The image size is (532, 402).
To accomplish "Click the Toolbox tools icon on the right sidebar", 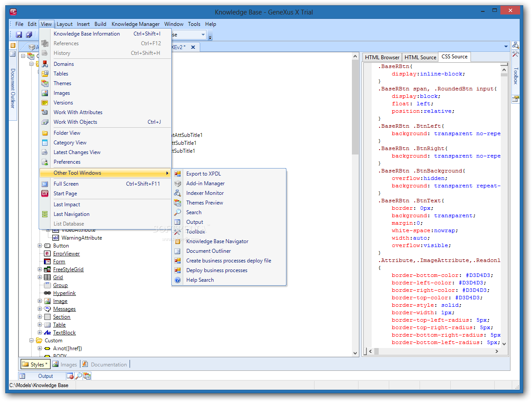I will [516, 54].
